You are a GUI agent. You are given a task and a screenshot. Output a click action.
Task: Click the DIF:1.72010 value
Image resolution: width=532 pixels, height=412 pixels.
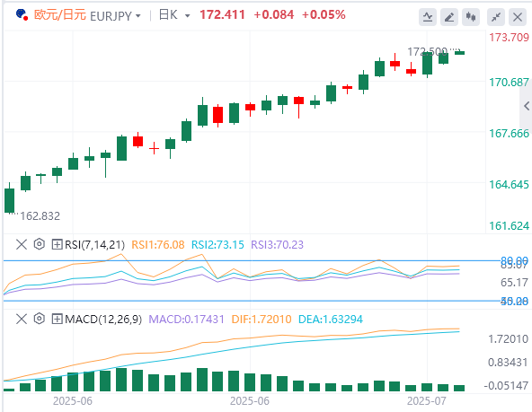tap(262, 320)
